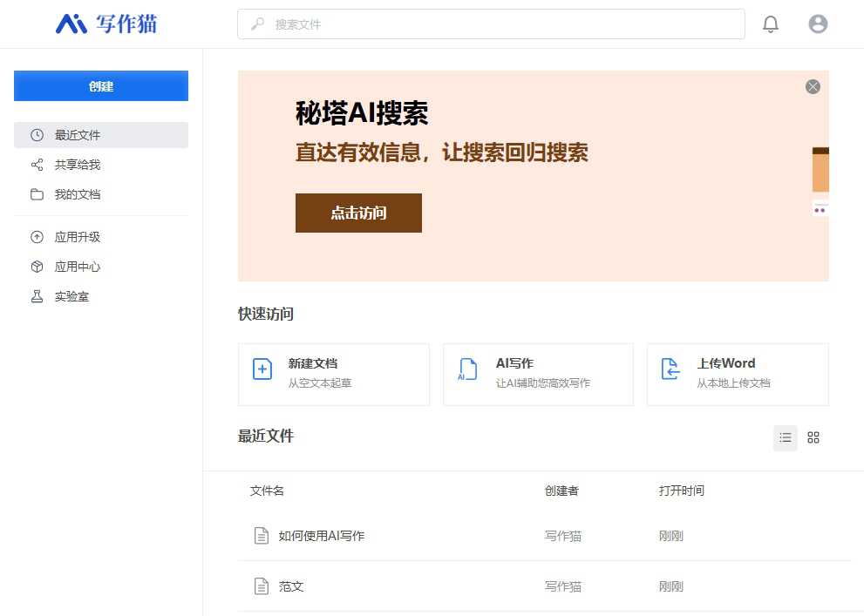
Task: Click the 搜索文件 search field
Action: pos(491,24)
